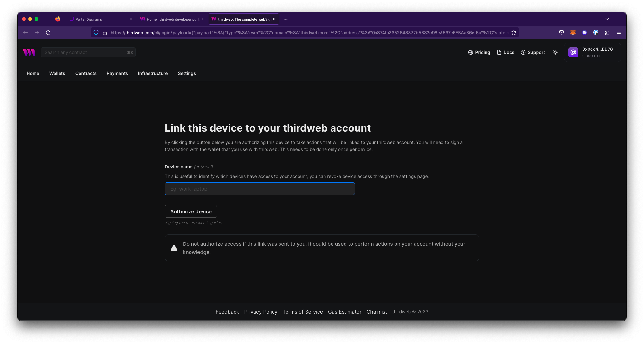Click the thirdweb logo icon
The image size is (644, 344).
coord(29,52)
